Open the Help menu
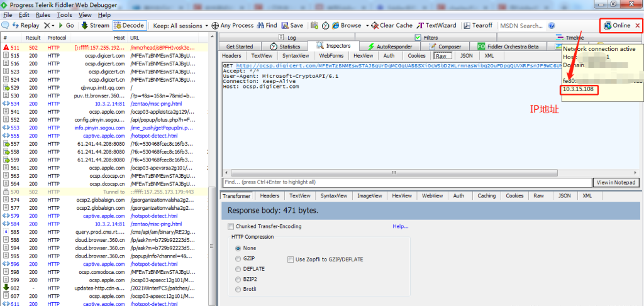This screenshot has height=306, width=644. coord(104,15)
